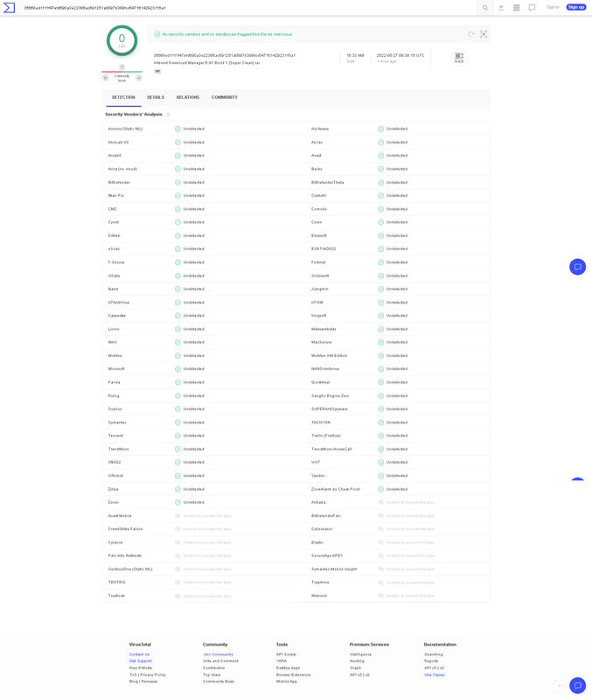592x700 pixels.
Task: Click the scroll-to-top arrow button
Action: tap(559, 685)
